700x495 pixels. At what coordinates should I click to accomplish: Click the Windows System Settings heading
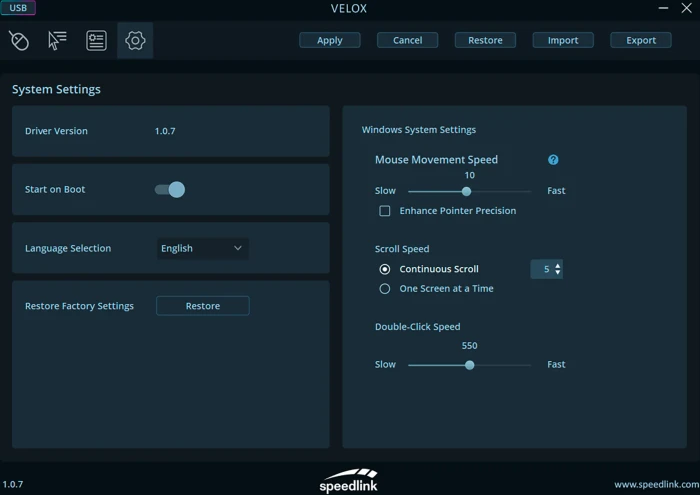click(x=418, y=130)
